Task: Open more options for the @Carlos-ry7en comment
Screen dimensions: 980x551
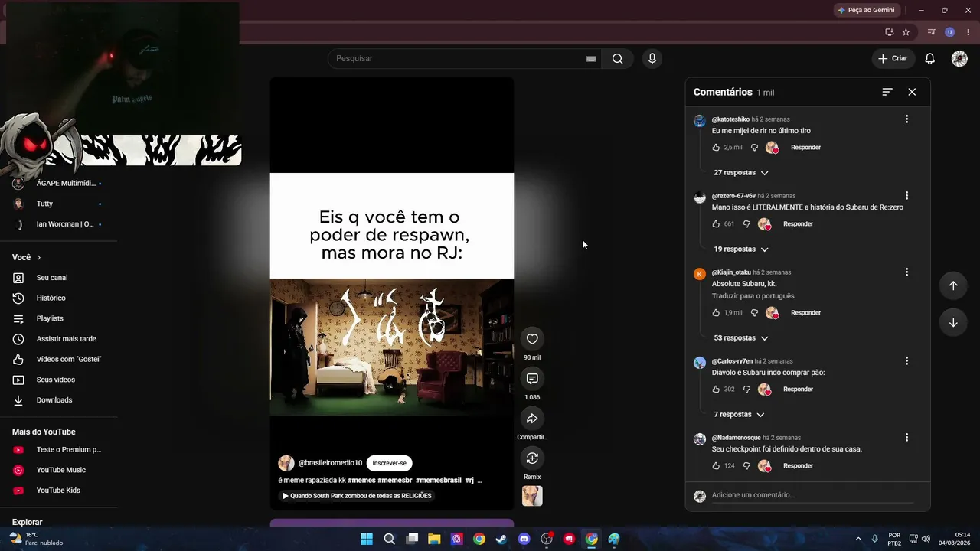Action: (x=906, y=361)
